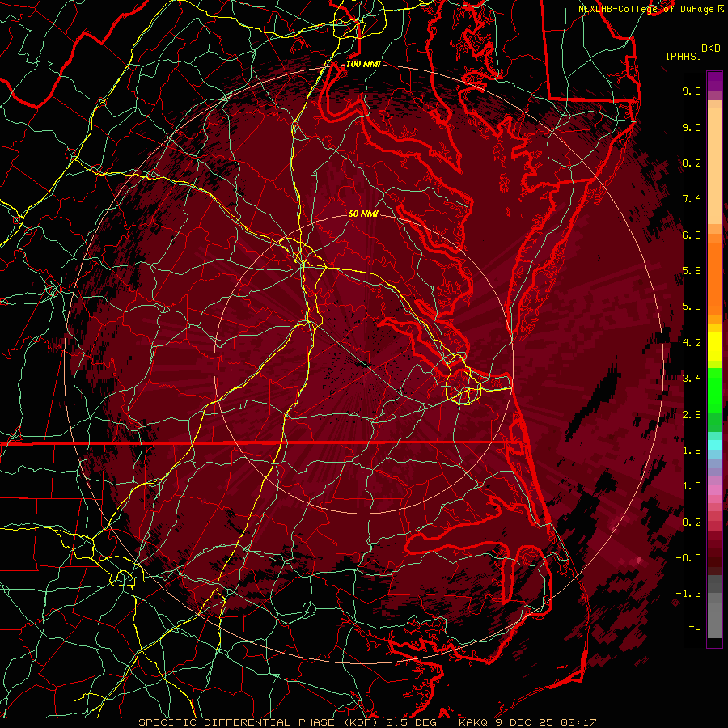The width and height of the screenshot is (728, 728).
Task: Pick the pale peach legend band
Action: tap(714, 166)
